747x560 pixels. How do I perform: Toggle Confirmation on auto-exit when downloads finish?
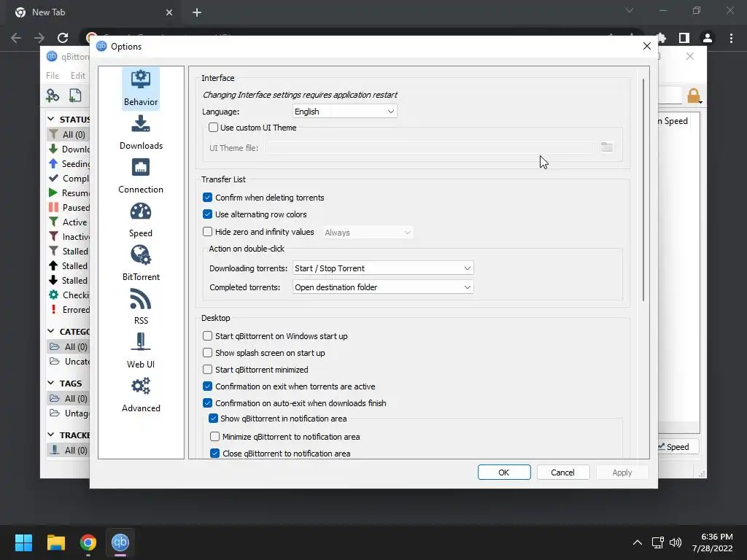coord(207,402)
